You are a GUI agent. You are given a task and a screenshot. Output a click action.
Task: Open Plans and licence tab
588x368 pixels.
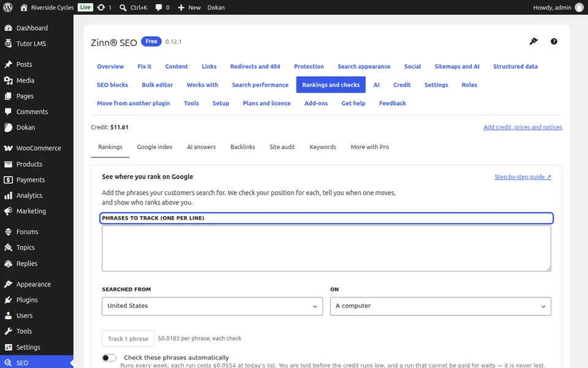pos(266,103)
